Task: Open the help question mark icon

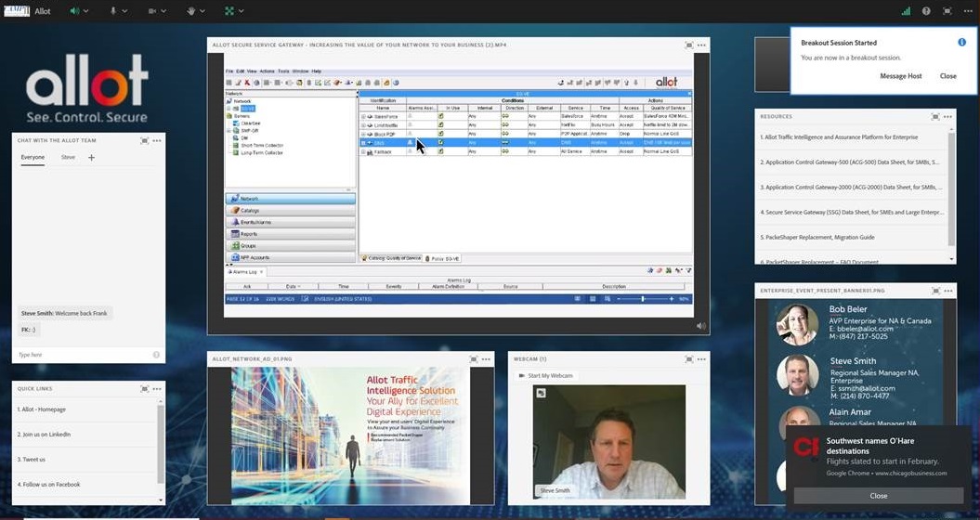Action: [x=926, y=10]
